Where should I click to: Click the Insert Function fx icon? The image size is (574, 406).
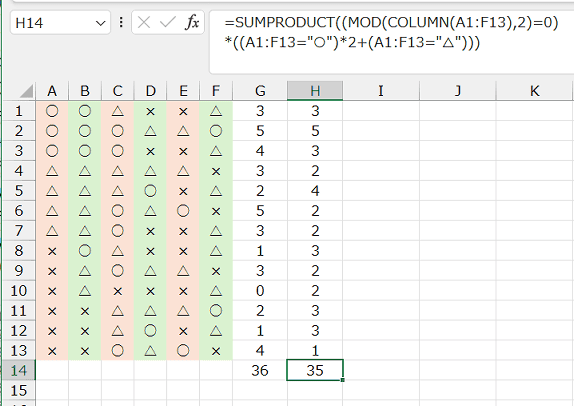pos(191,23)
